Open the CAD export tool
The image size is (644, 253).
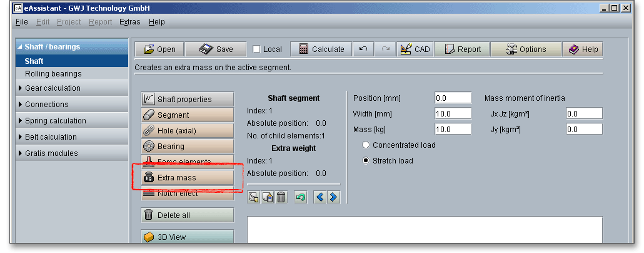point(414,49)
